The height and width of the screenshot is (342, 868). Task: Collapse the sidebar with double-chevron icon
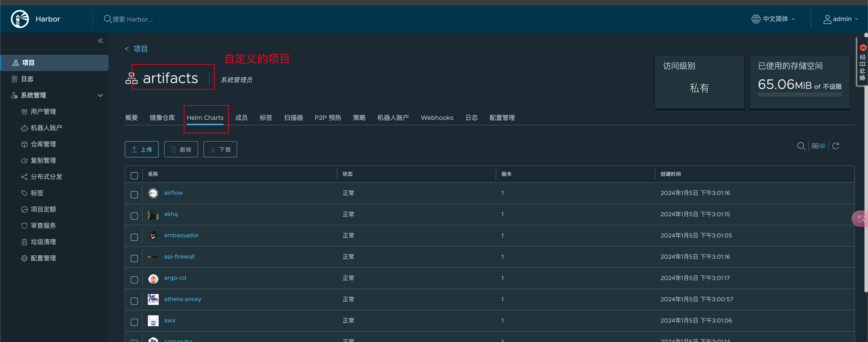(100, 41)
